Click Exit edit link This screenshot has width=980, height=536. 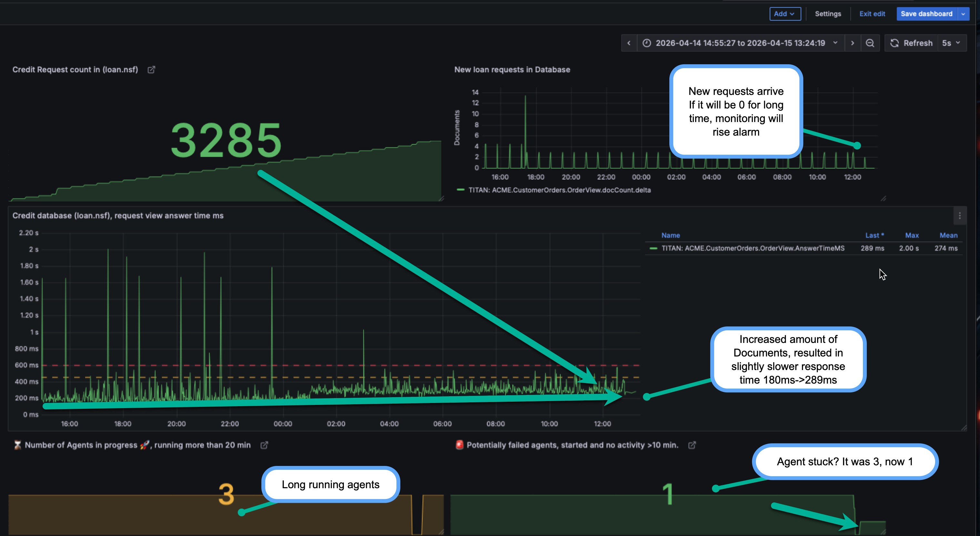click(872, 14)
